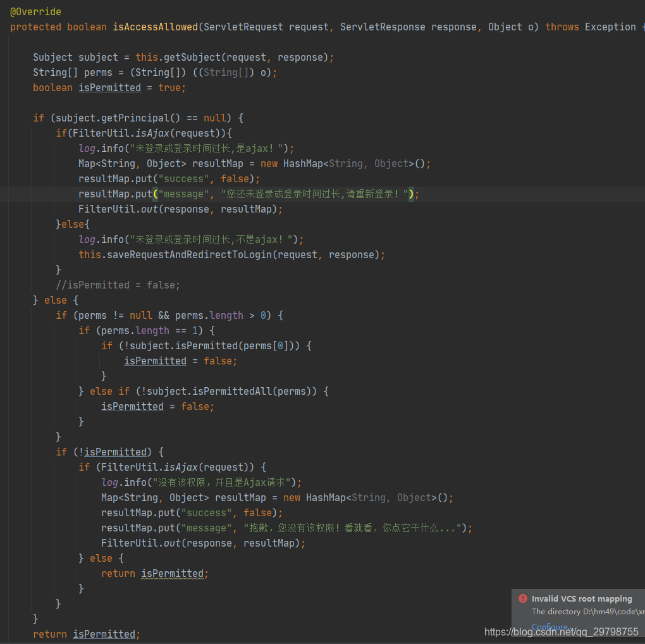Click the commented-out '//isPermitted = false;' line
Viewport: 645px width, 644px height.
tap(118, 285)
